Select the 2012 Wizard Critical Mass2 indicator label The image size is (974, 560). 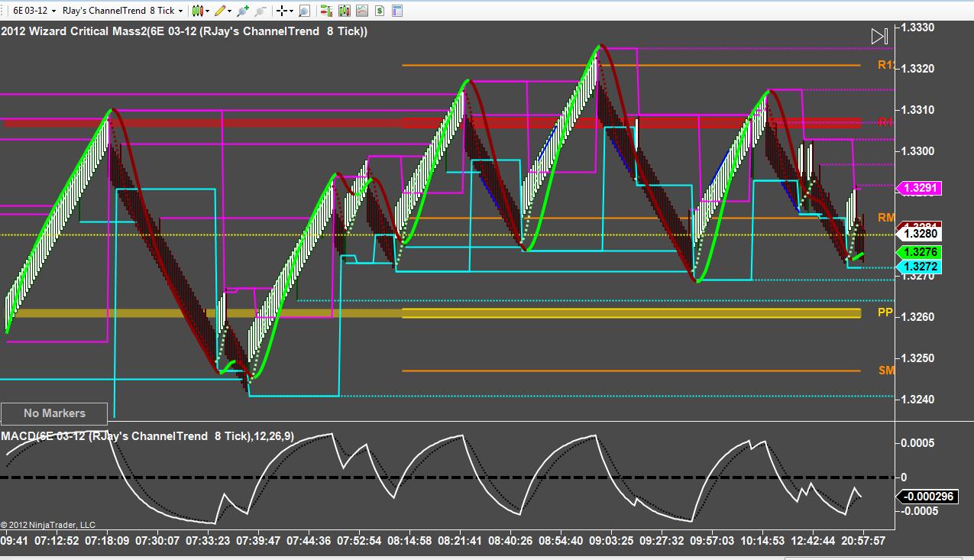point(184,31)
